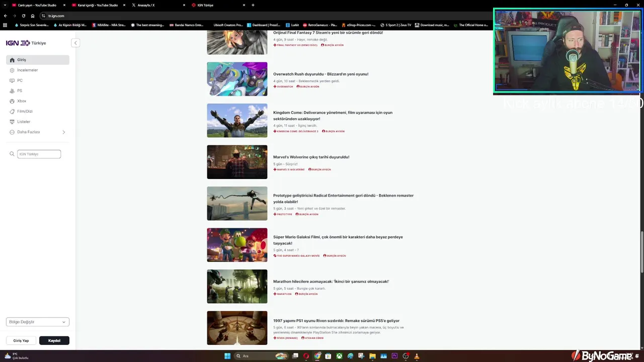The width and height of the screenshot is (644, 362).
Task: Open the Kingdom Come article thumbnail
Action: tap(237, 121)
